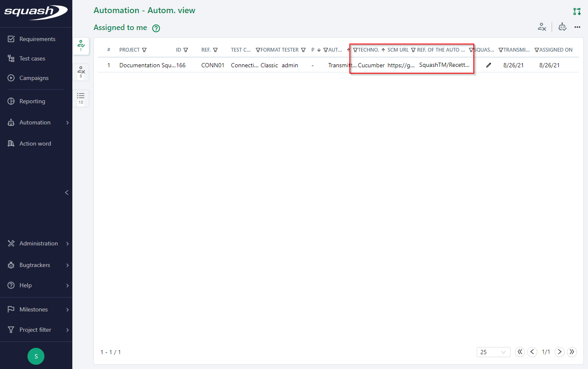Open the unassigned tests view showing 8 items
The height and width of the screenshot is (369, 588).
(81, 72)
